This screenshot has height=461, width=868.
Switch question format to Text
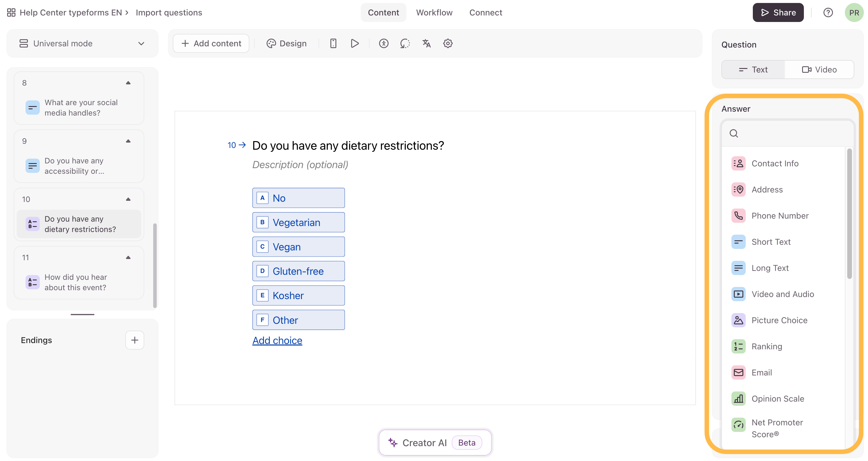click(x=753, y=70)
